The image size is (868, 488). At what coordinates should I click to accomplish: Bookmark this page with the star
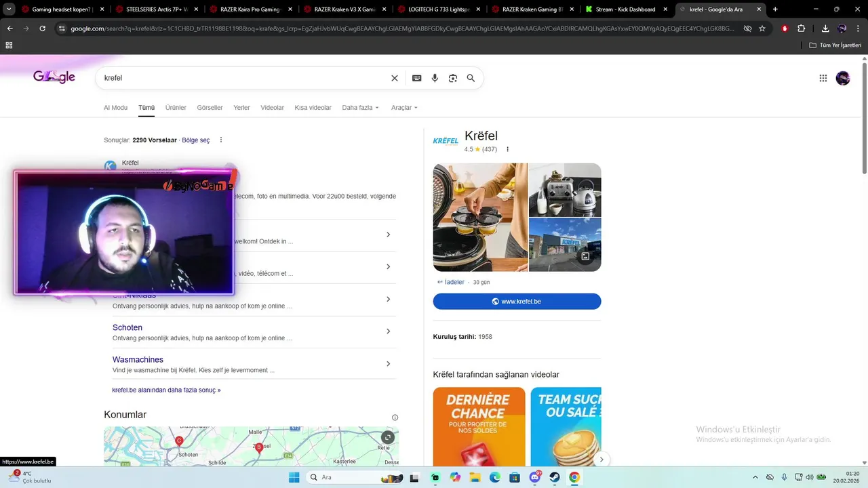tap(762, 28)
